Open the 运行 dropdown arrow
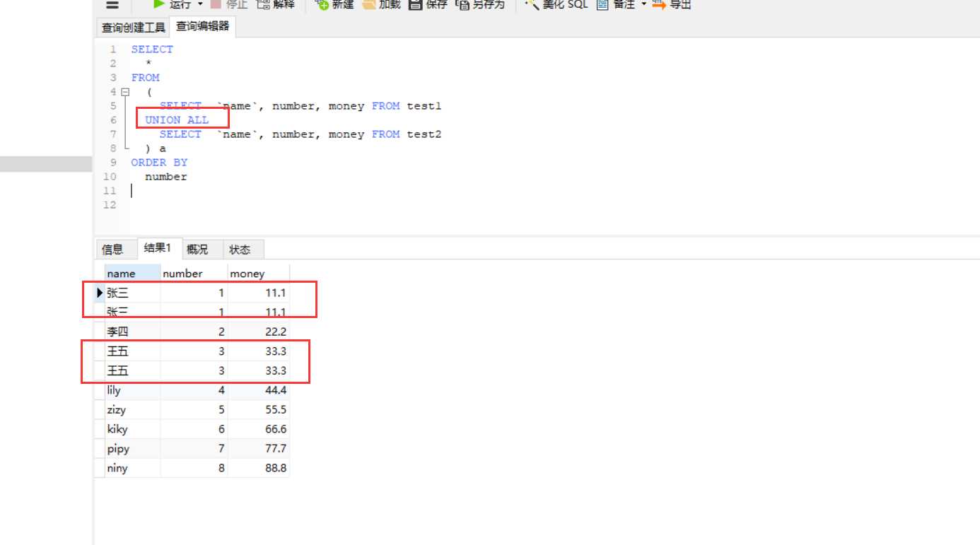This screenshot has width=980, height=545. [200, 4]
